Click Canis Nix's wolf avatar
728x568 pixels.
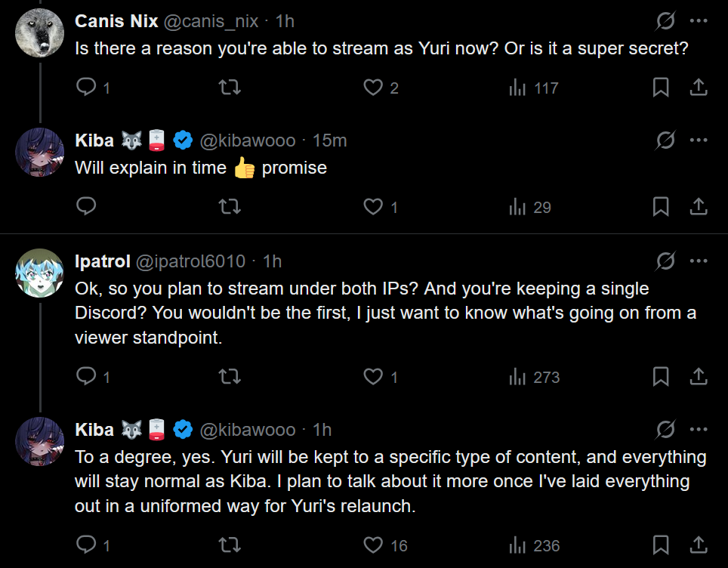(39, 32)
